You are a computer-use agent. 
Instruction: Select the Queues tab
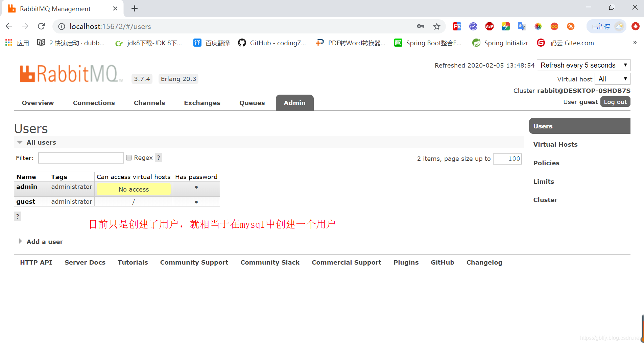pos(252,103)
